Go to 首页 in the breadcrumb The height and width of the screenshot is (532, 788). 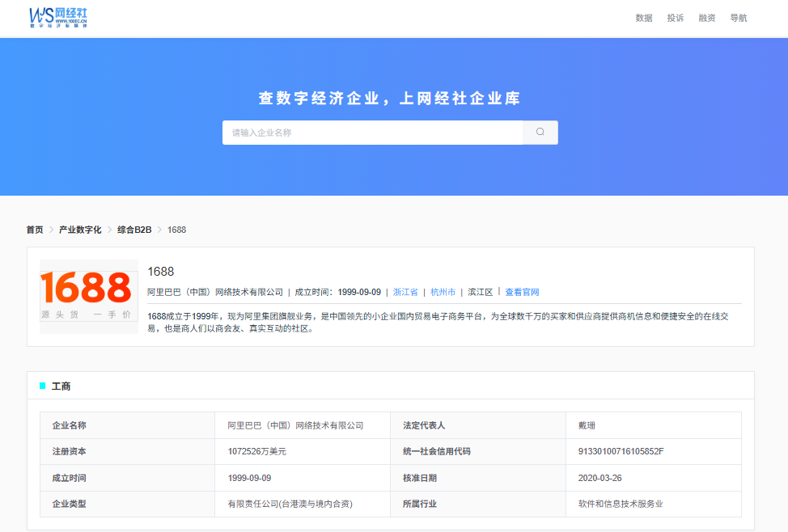(x=35, y=230)
